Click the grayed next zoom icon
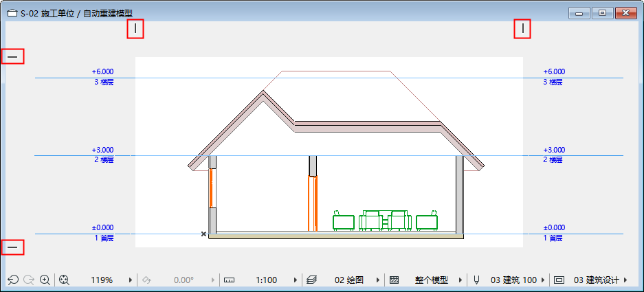Image resolution: width=644 pixels, height=292 pixels. (29, 280)
